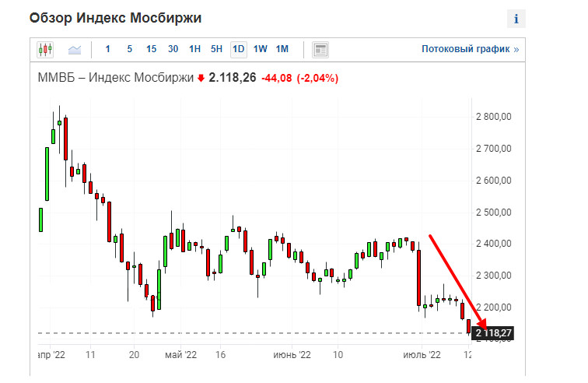Image resolution: width=588 pixels, height=383 pixels.
Task: Click the red down arrow beside the price
Action: [x=201, y=78]
